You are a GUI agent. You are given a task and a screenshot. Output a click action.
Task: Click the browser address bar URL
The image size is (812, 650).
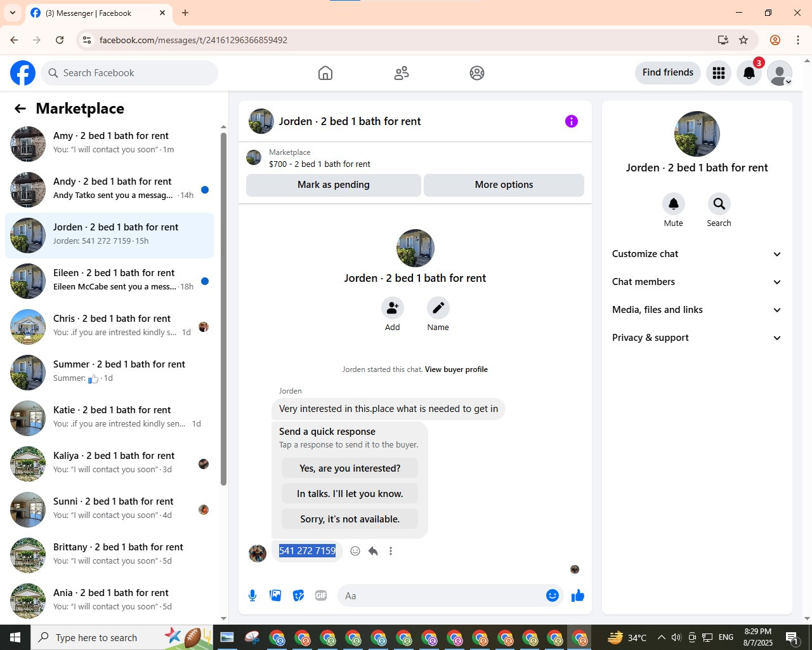(x=193, y=40)
